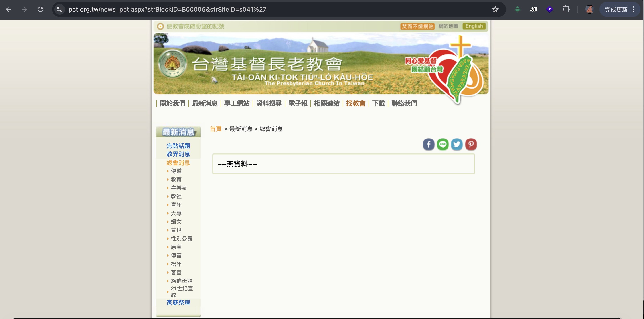Reload the current page
The width and height of the screenshot is (644, 319).
tap(41, 10)
